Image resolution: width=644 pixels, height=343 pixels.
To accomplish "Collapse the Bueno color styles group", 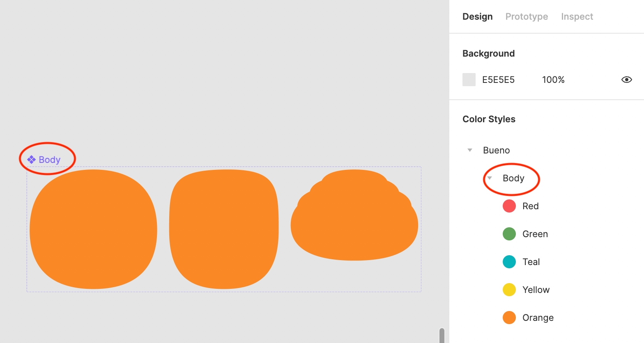I will pyautogui.click(x=470, y=150).
